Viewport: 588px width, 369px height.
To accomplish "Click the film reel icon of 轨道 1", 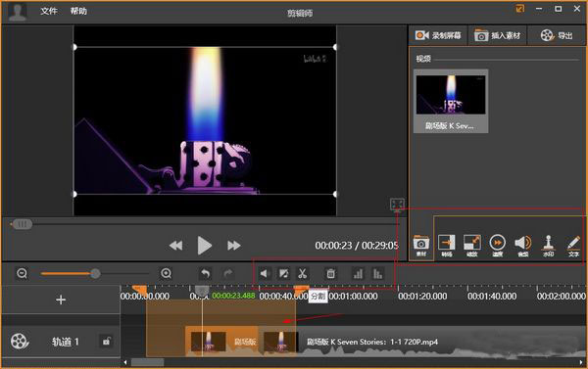I will pyautogui.click(x=20, y=342).
